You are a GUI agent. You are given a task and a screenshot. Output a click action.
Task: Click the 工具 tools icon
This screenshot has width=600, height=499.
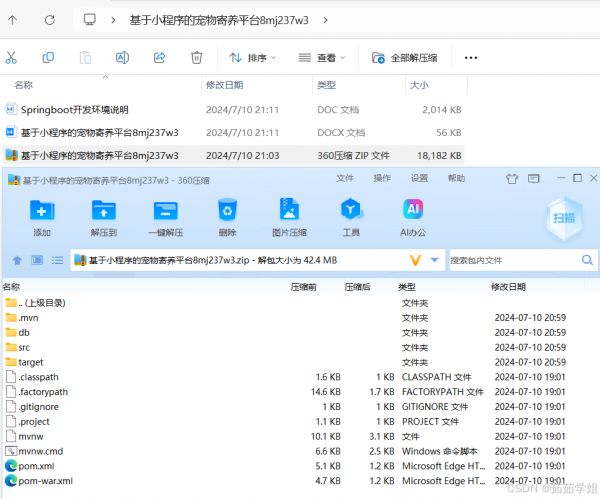(351, 217)
